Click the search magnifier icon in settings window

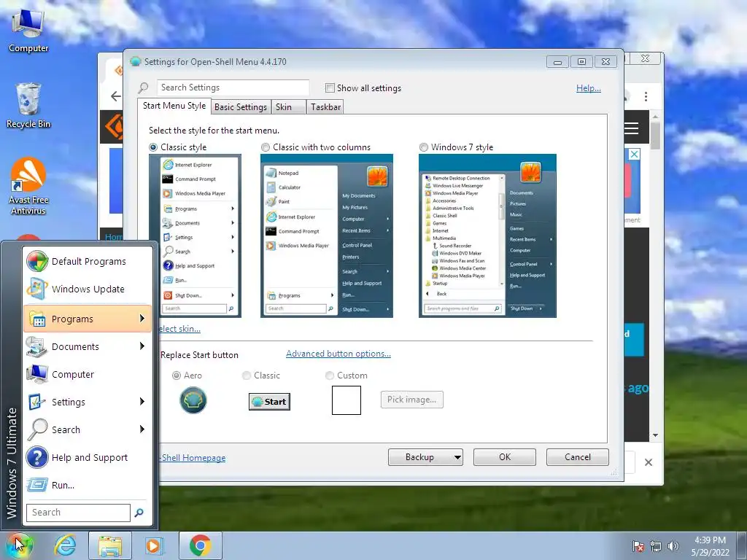[x=144, y=87]
